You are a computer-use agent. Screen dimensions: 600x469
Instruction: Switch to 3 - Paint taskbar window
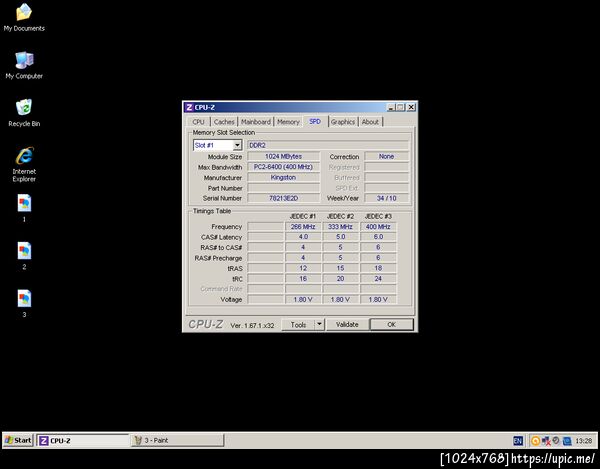[178, 440]
